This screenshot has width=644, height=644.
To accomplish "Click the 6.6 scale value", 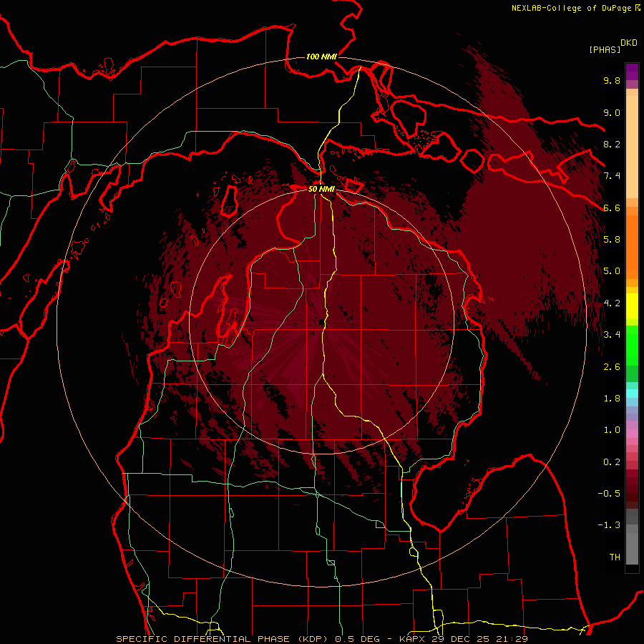I will click(612, 208).
